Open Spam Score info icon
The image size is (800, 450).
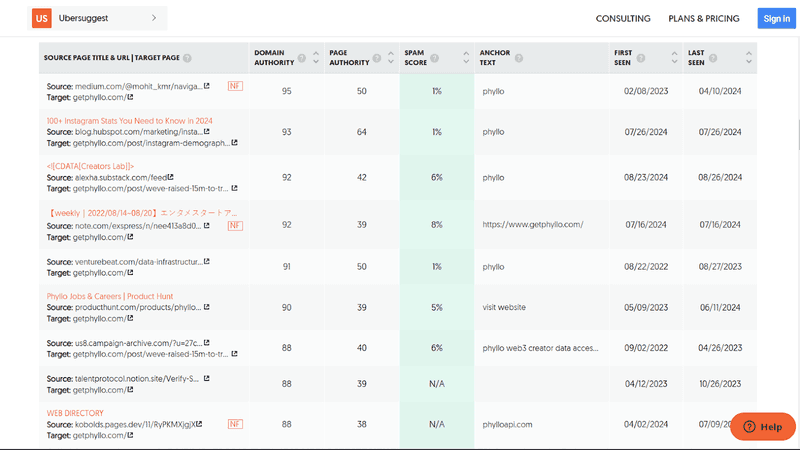click(435, 58)
